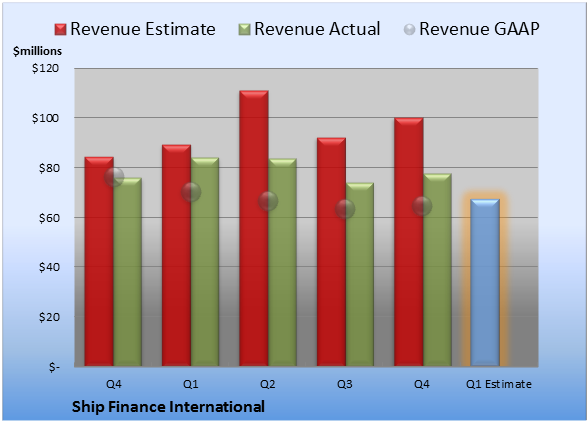
Task: Click the 'Q3' x-axis label
Action: pyautogui.click(x=345, y=384)
